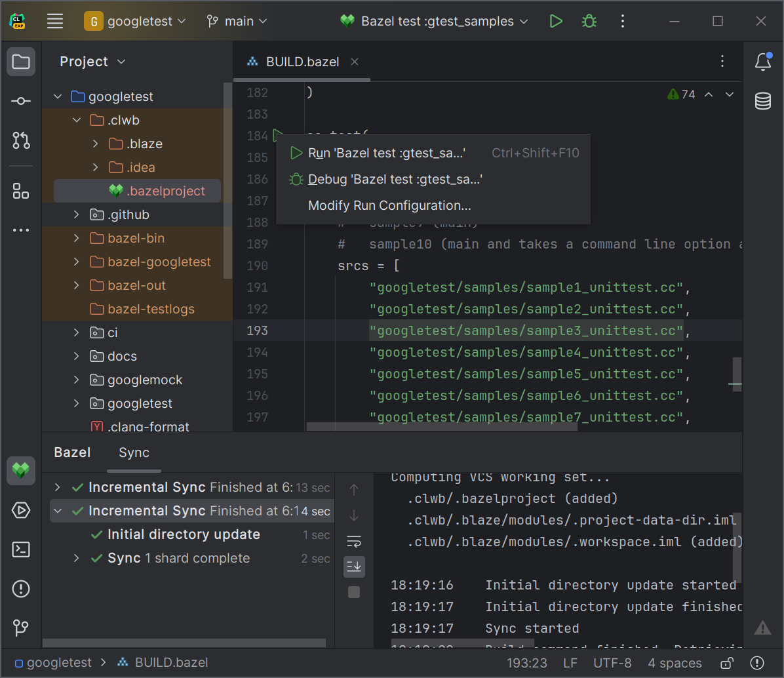Viewport: 784px width, 678px height.
Task: Run the Bazel test configuration
Action: pyautogui.click(x=556, y=21)
